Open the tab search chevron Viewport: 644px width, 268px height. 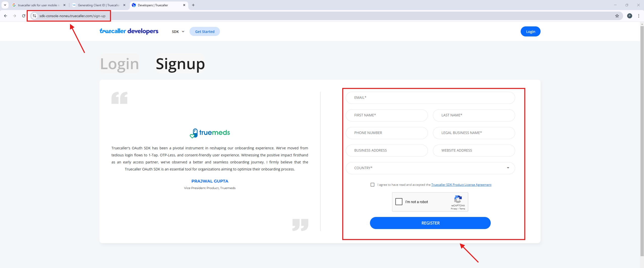(x=5, y=5)
